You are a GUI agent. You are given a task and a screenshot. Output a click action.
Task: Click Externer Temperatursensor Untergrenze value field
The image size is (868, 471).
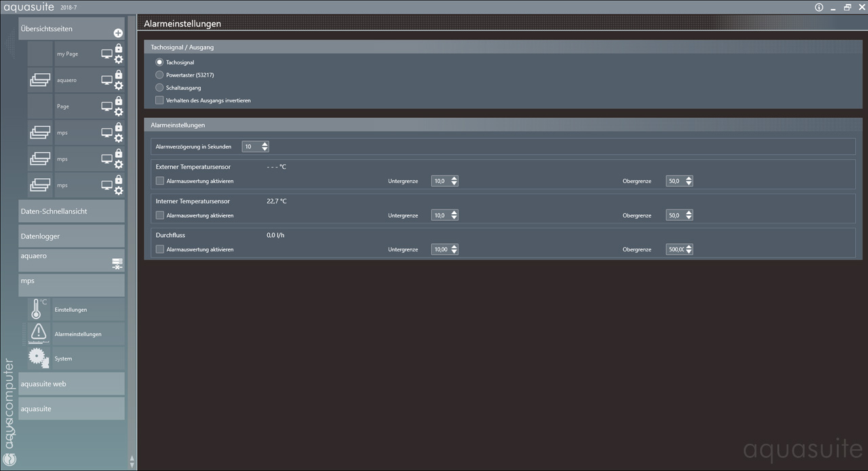click(441, 181)
